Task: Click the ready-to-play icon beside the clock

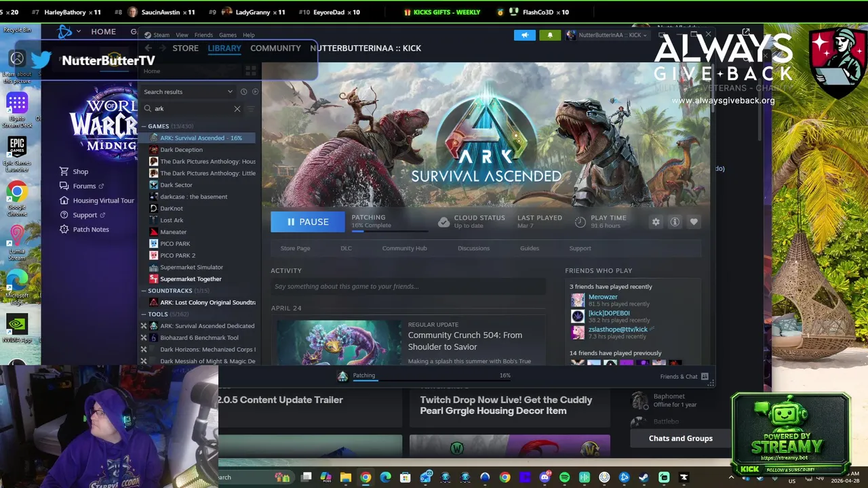Action: pyautogui.click(x=255, y=91)
